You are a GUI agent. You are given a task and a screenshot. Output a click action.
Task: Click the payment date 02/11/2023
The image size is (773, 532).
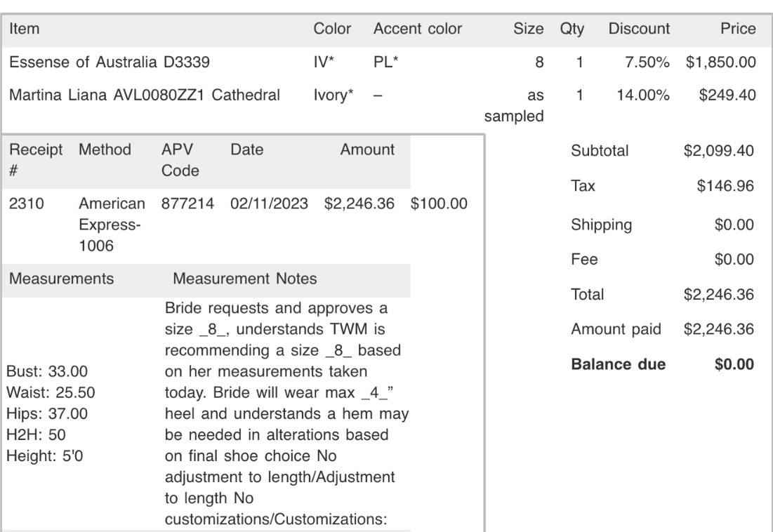point(269,204)
